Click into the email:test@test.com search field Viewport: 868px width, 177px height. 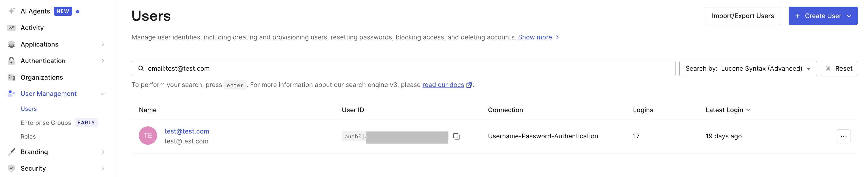[x=403, y=69]
